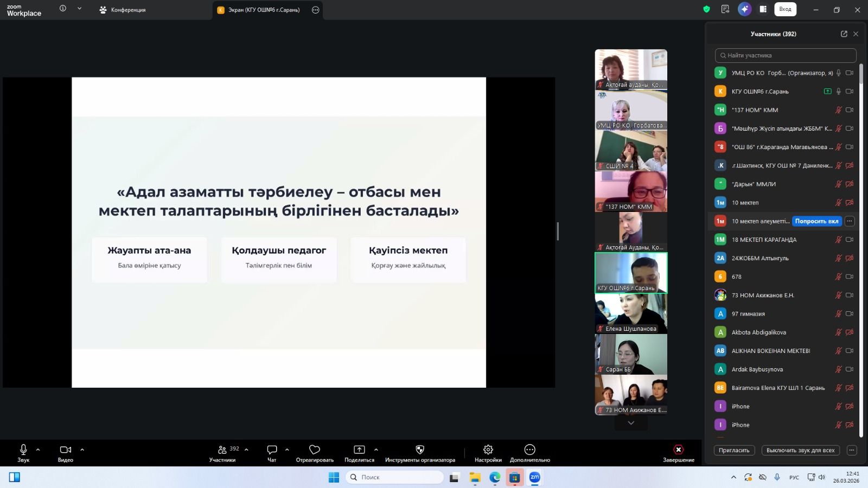
Task: Switch to the Конференция tab
Action: click(x=123, y=10)
